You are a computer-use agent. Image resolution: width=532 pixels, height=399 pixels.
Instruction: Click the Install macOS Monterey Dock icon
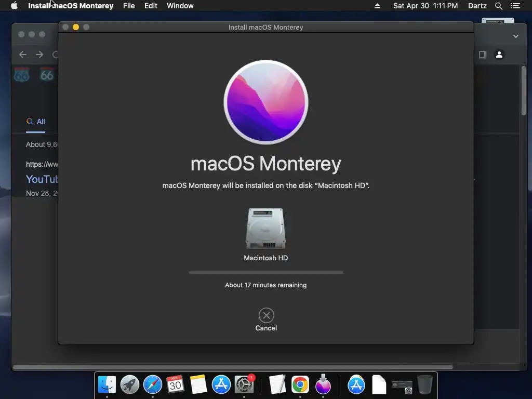(323, 384)
